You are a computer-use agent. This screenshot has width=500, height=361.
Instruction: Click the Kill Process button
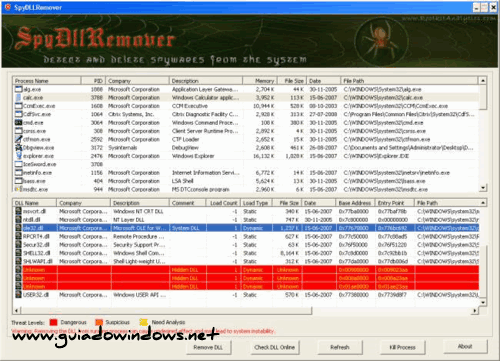click(402, 347)
